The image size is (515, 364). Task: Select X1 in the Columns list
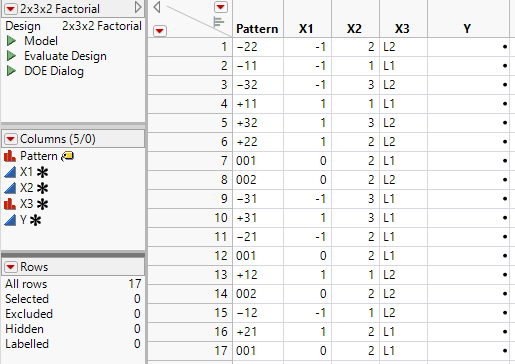click(26, 172)
